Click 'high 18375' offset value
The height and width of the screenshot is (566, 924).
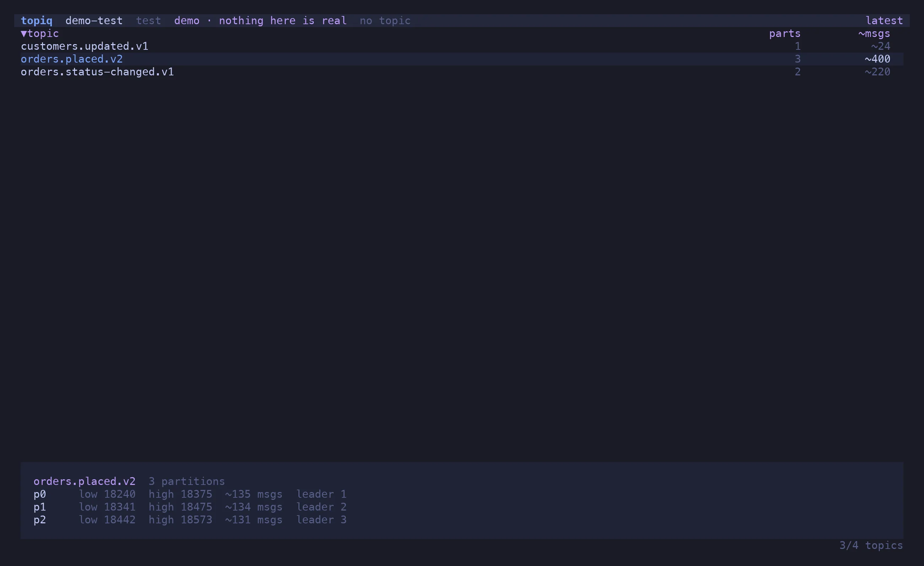181,494
